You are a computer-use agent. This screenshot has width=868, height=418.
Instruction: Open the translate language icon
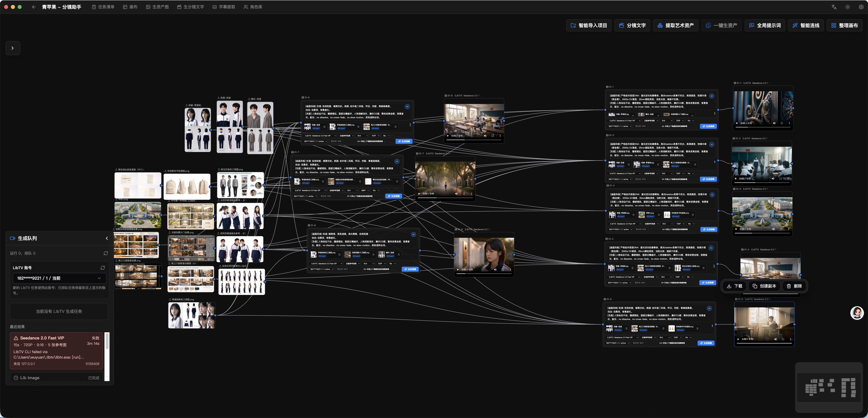[x=834, y=7]
